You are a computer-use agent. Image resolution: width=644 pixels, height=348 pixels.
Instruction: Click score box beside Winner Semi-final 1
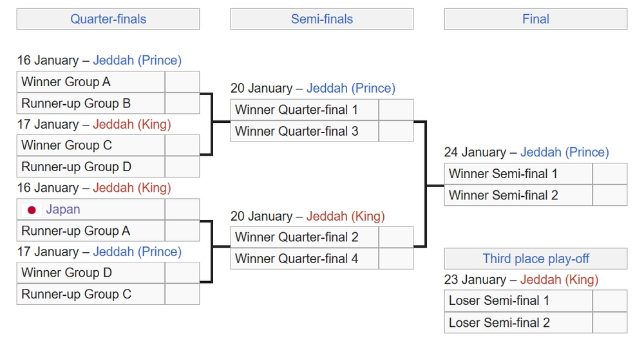[x=609, y=174]
